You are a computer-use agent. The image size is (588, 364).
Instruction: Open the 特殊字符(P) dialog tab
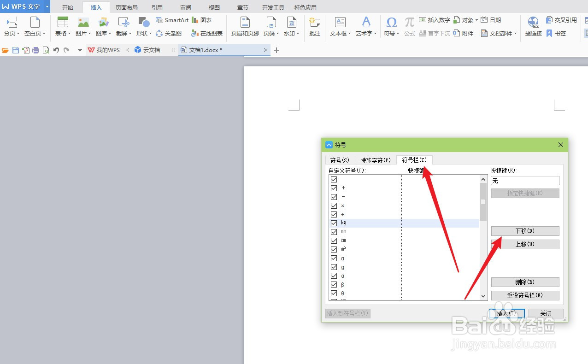coord(376,160)
